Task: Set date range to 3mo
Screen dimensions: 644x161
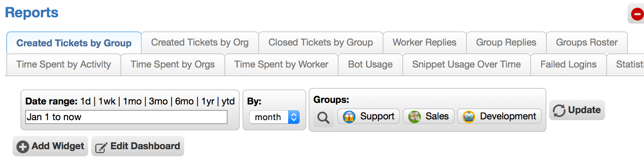Action: (158, 101)
